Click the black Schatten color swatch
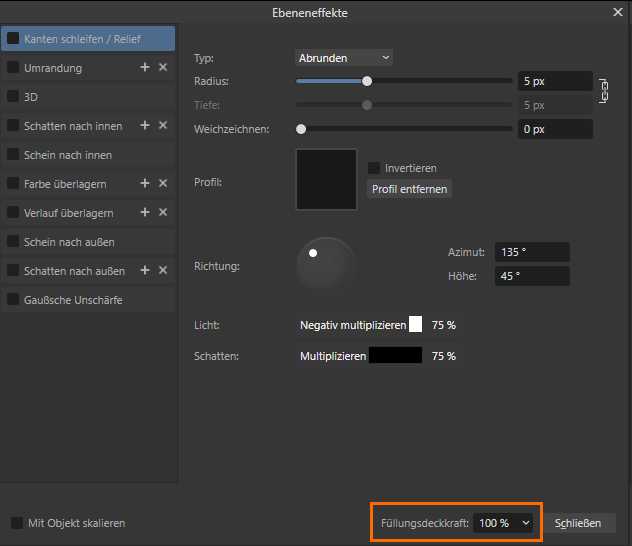 [395, 355]
